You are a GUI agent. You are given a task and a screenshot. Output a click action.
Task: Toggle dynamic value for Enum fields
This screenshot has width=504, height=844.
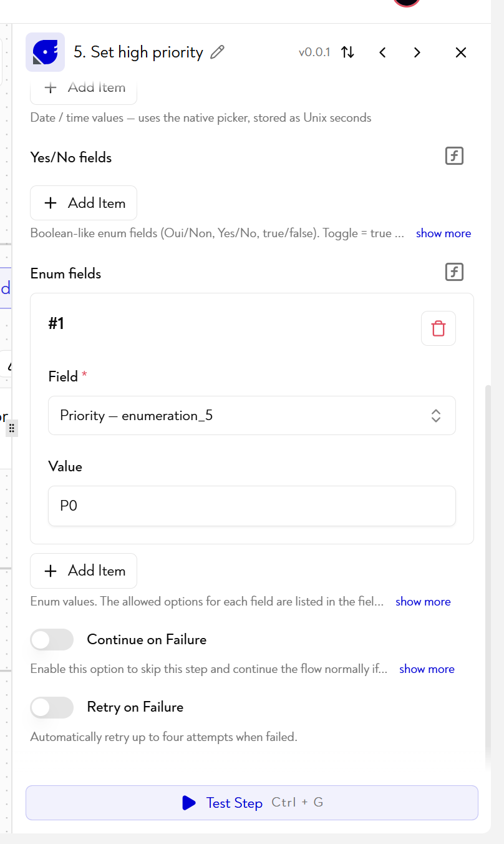[x=455, y=272]
